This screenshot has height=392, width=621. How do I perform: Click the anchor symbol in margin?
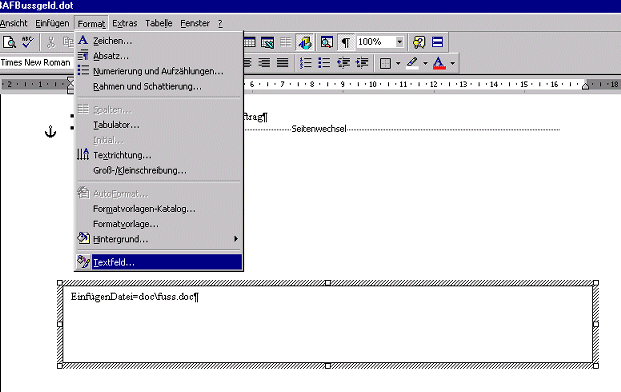click(50, 131)
